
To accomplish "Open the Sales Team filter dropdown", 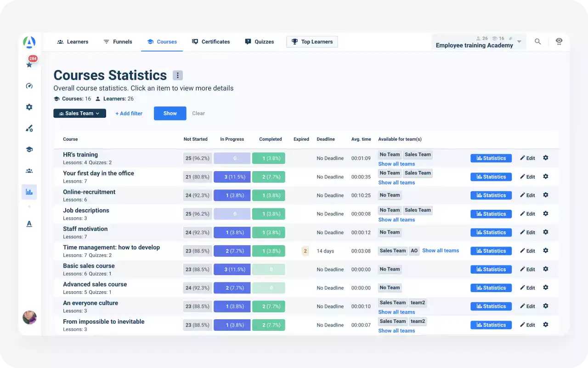I will (79, 113).
